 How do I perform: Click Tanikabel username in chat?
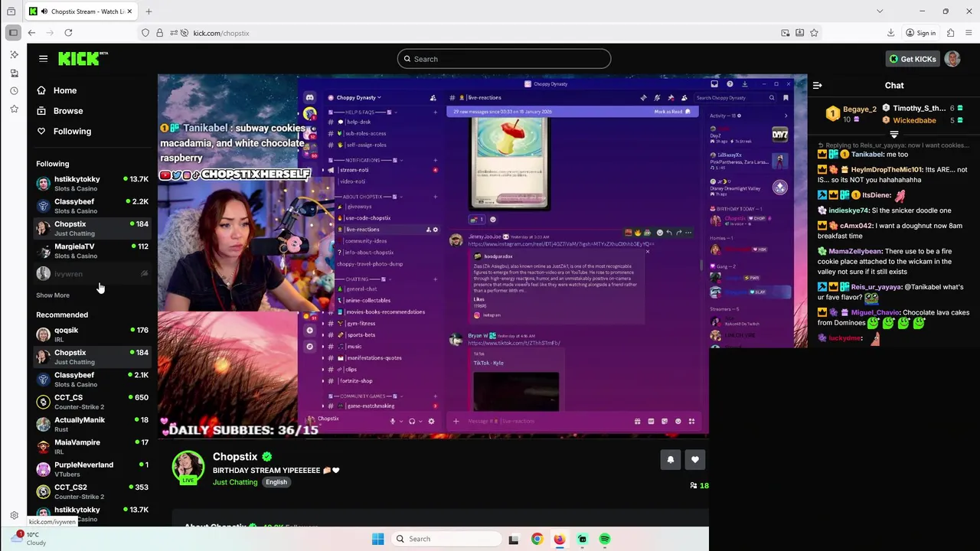pyautogui.click(x=867, y=155)
